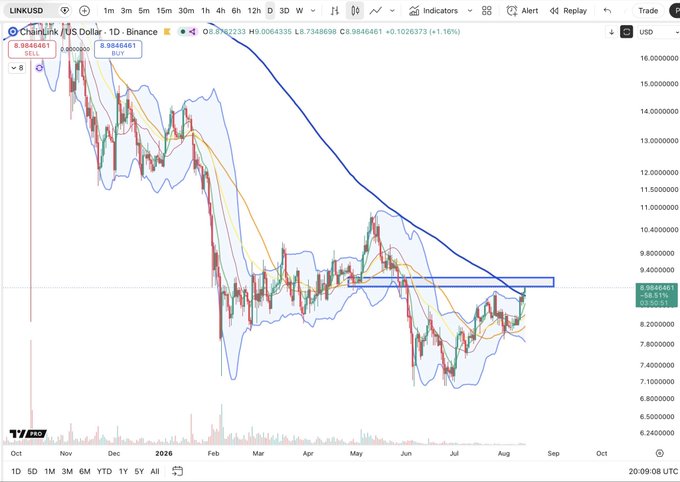The height and width of the screenshot is (482, 680).
Task: Select the 15m timeframe
Action: click(x=164, y=10)
